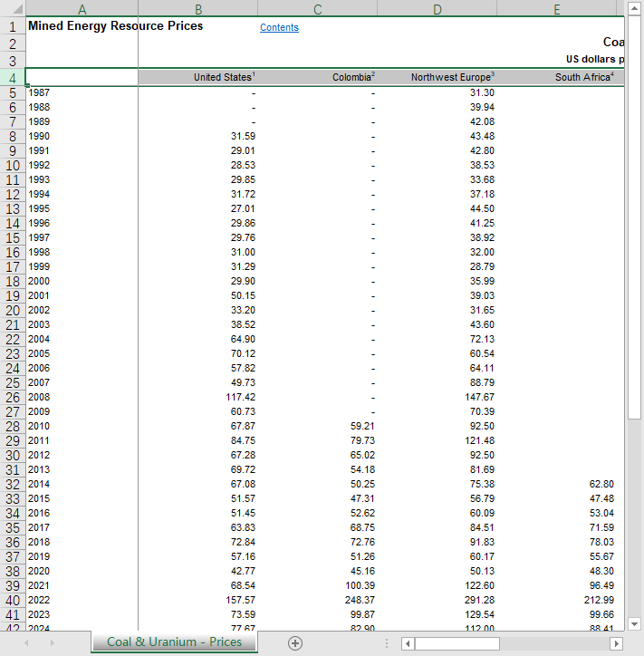Select column C header
Screen dimensions: 644x656
coord(318,9)
